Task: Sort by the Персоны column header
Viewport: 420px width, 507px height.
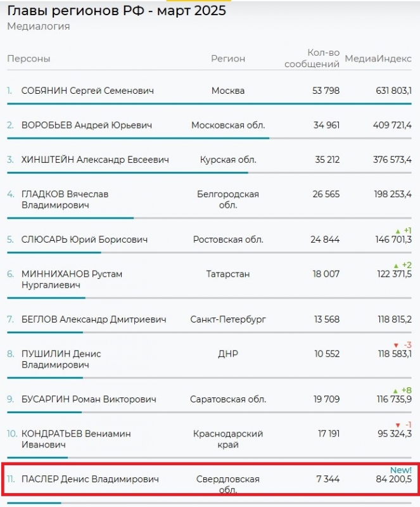Action: 29,59
